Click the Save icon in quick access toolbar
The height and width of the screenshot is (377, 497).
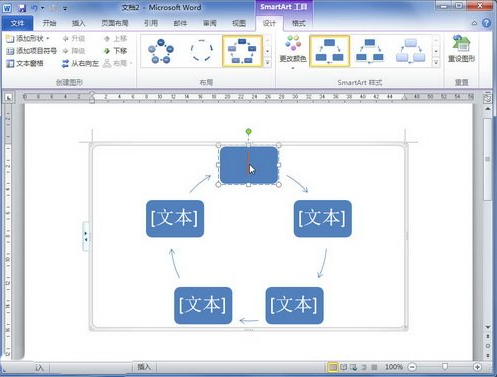[22, 8]
